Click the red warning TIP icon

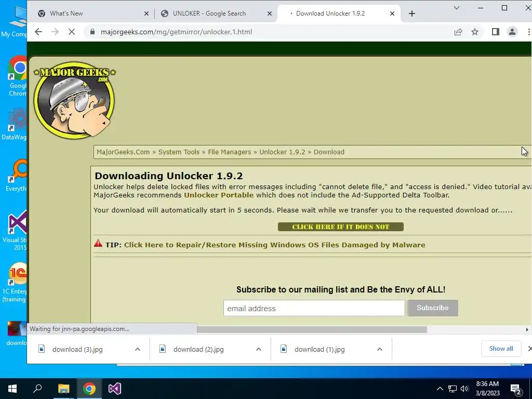pos(98,243)
